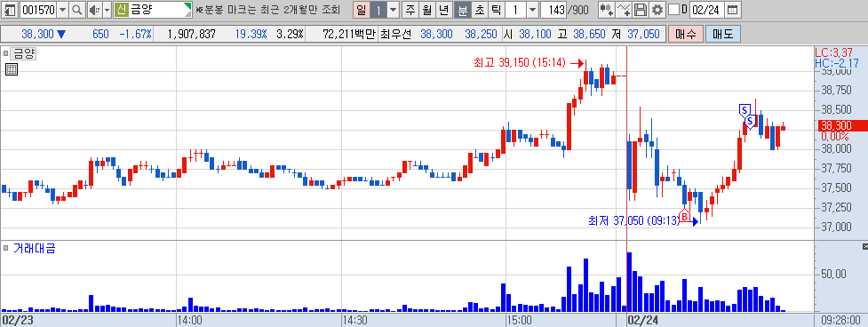
Task: Click the green 신 badge before 금양
Action: pos(121,10)
